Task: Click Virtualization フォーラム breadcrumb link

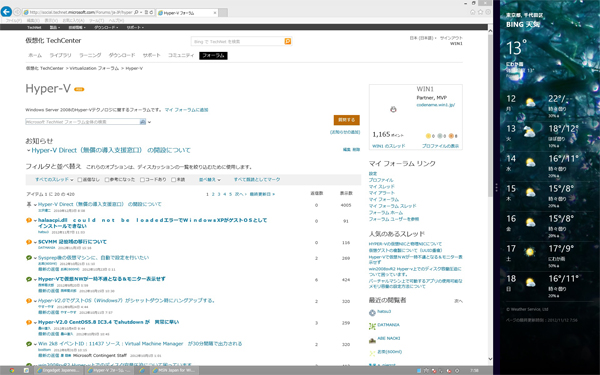Action: point(94,68)
